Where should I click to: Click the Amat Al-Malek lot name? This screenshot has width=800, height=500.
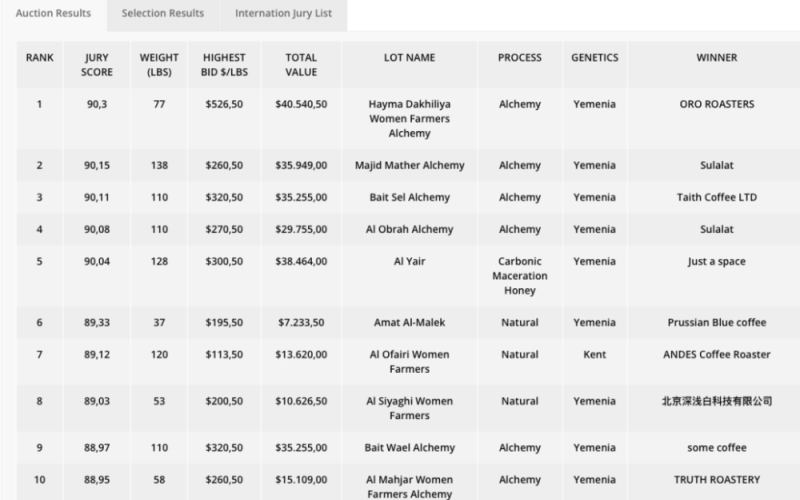(409, 322)
